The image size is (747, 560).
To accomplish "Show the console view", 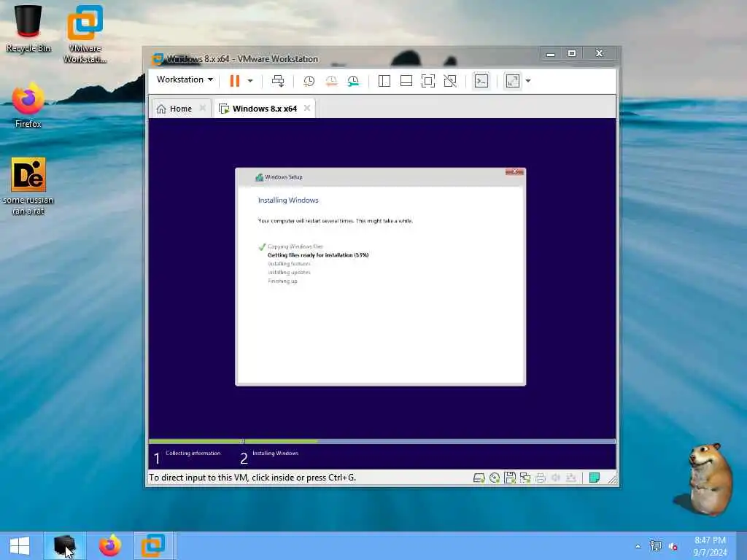I will [x=481, y=81].
